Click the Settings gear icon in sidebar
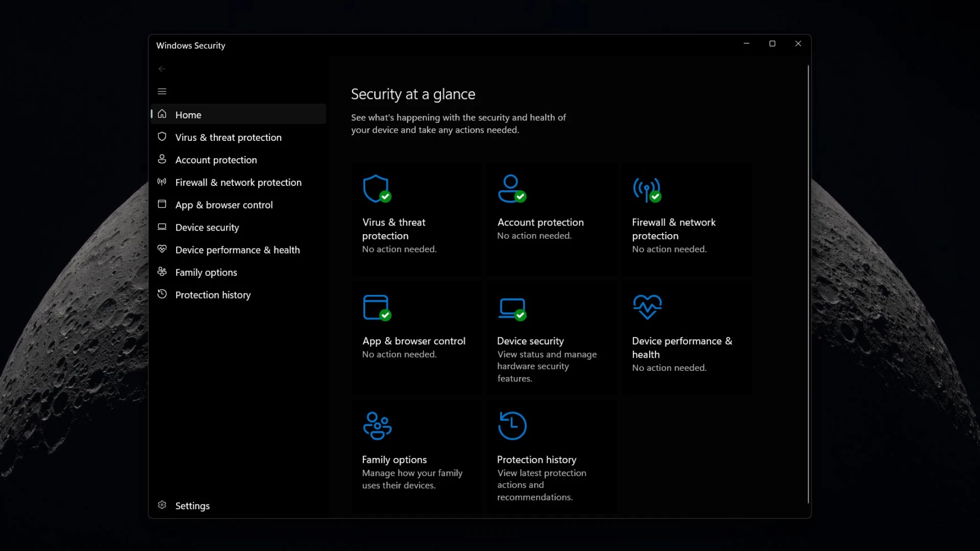 pyautogui.click(x=162, y=505)
